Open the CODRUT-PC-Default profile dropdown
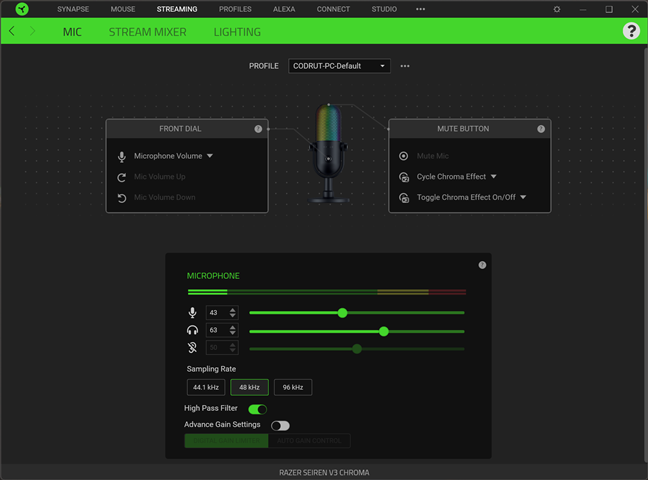The width and height of the screenshot is (648, 480). pyautogui.click(x=339, y=66)
